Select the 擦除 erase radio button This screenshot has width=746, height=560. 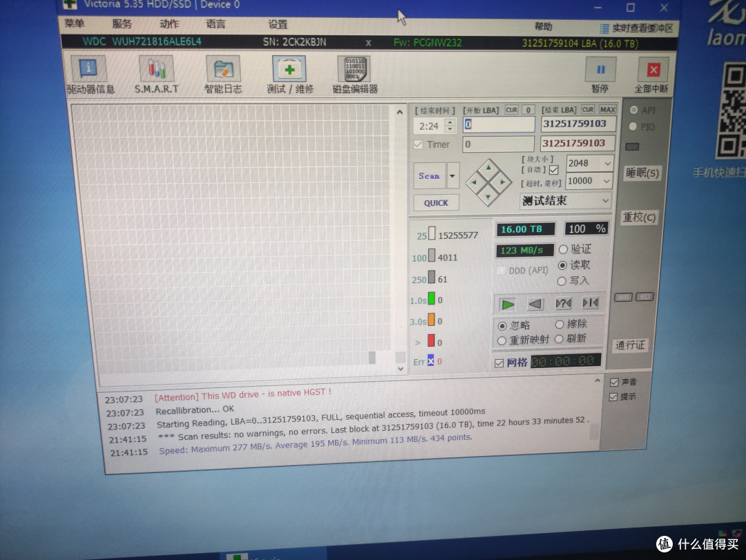point(559,325)
